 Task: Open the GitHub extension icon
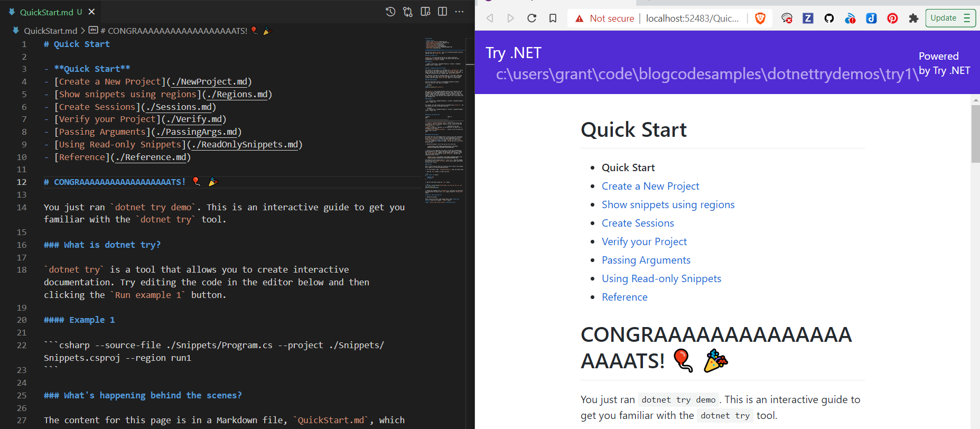829,18
